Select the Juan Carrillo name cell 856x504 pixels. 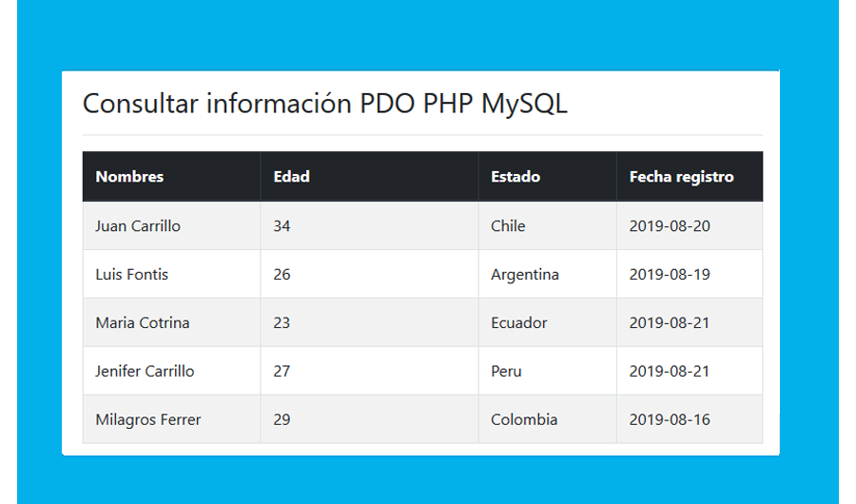point(138,226)
